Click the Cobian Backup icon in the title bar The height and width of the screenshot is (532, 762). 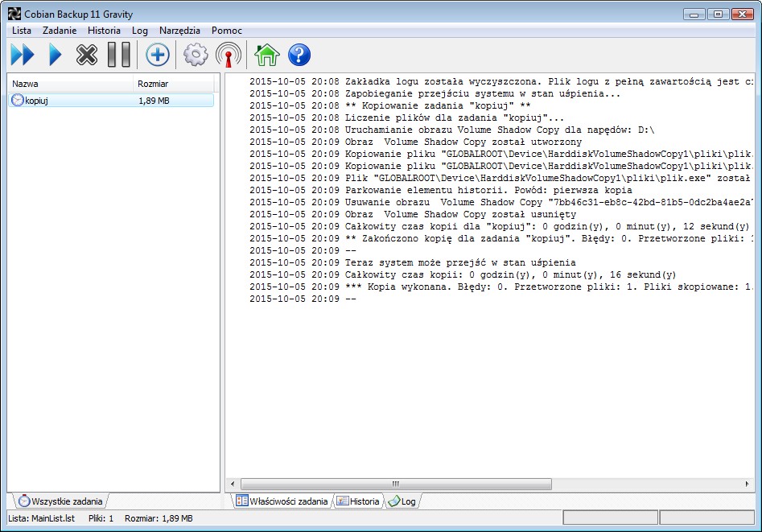(x=14, y=14)
